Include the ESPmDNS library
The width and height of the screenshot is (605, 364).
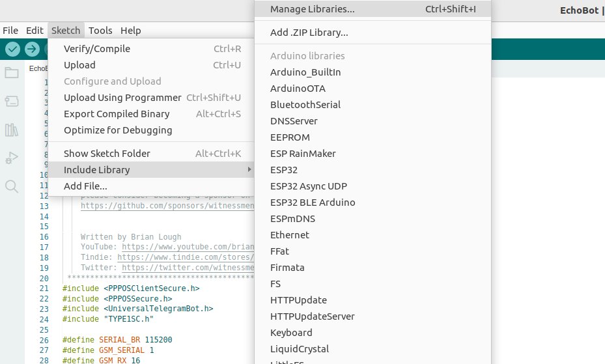tap(373, 219)
